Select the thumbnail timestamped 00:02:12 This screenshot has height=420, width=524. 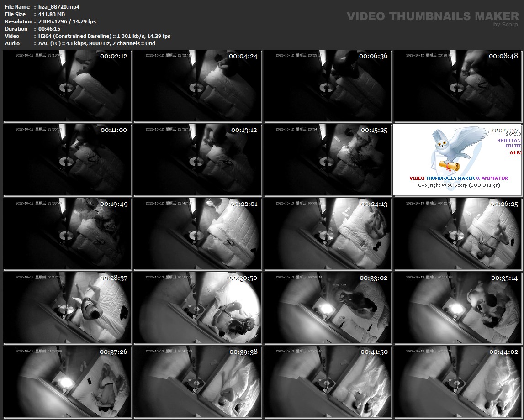(x=67, y=86)
